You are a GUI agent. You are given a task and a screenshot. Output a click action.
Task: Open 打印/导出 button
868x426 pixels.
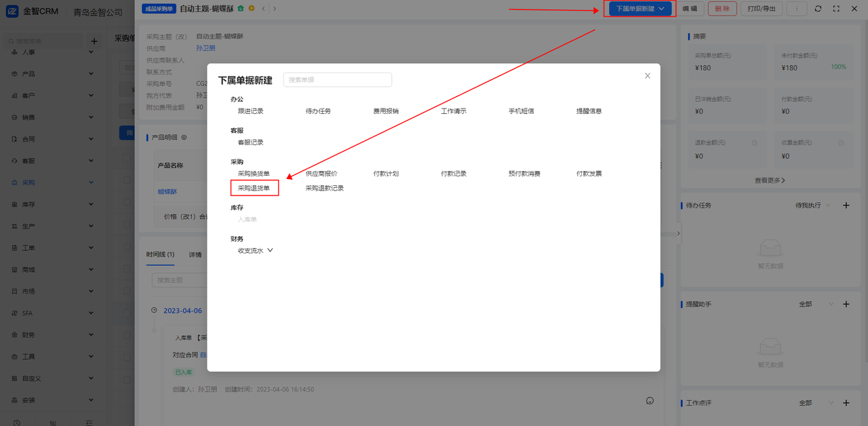coord(762,8)
